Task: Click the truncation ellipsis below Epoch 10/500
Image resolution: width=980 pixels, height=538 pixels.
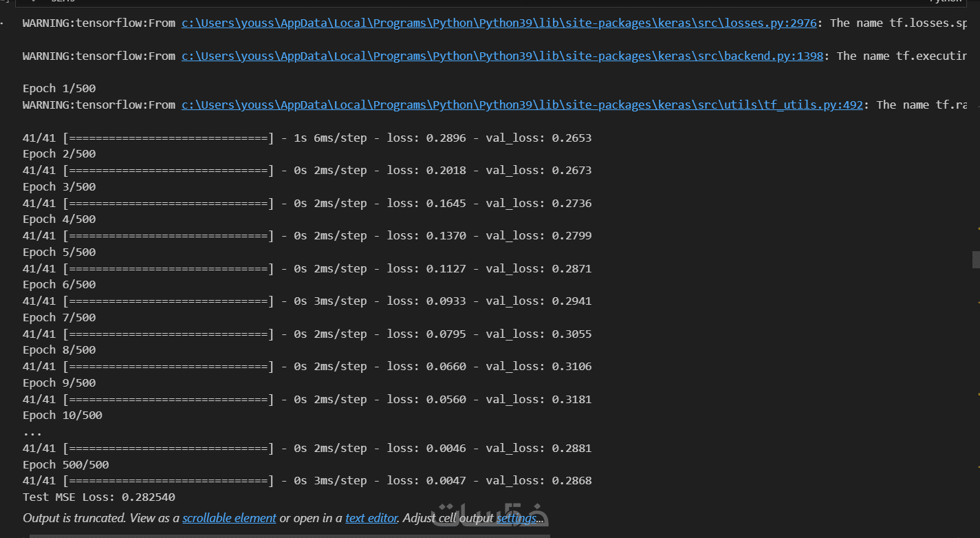Action: 32,433
